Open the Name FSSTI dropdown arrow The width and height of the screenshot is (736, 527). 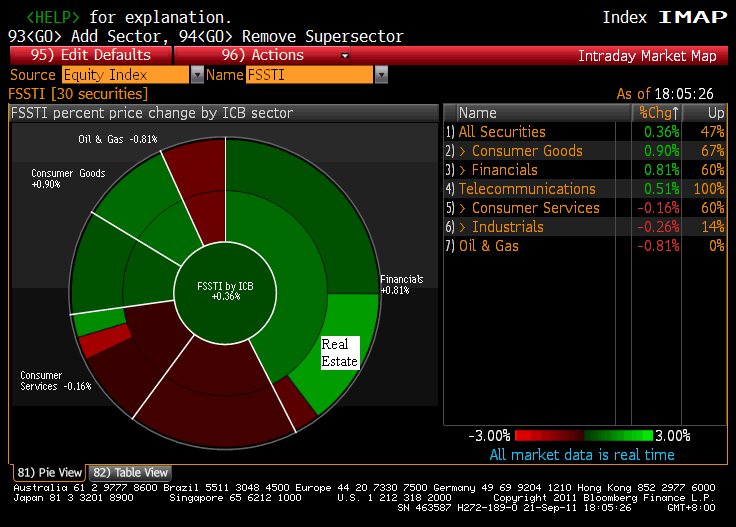pyautogui.click(x=381, y=75)
